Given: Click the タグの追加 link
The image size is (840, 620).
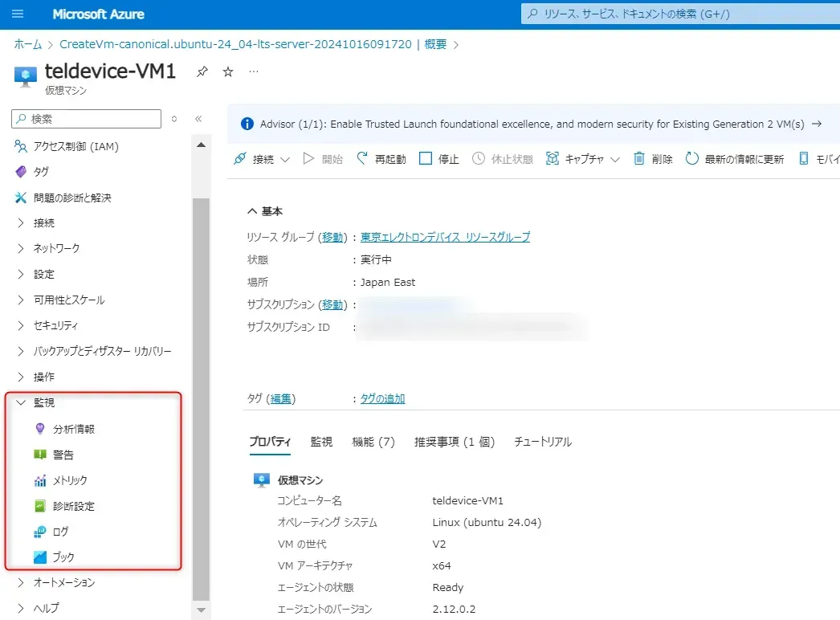Looking at the screenshot, I should (x=382, y=398).
